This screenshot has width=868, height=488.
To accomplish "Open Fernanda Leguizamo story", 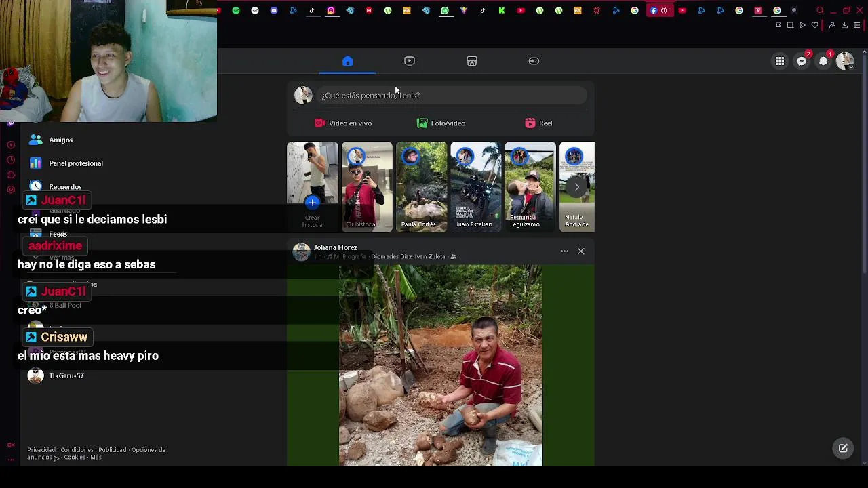I will point(530,187).
